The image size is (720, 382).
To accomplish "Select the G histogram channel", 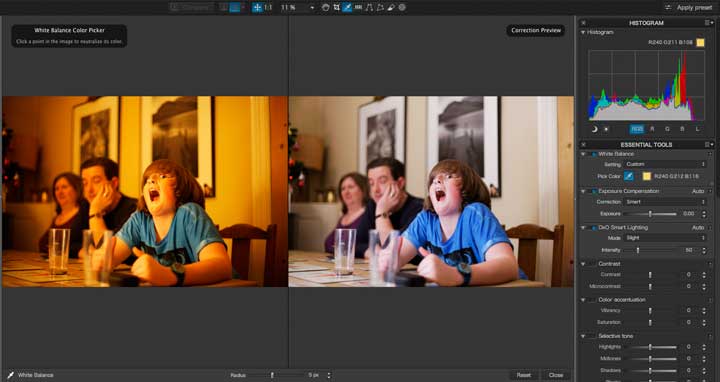I will [667, 129].
